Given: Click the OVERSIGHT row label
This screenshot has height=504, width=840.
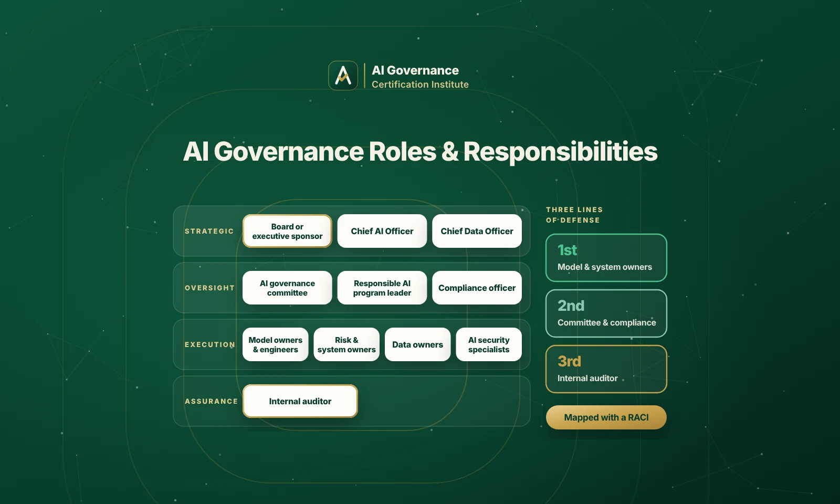Looking at the screenshot, I should (209, 288).
